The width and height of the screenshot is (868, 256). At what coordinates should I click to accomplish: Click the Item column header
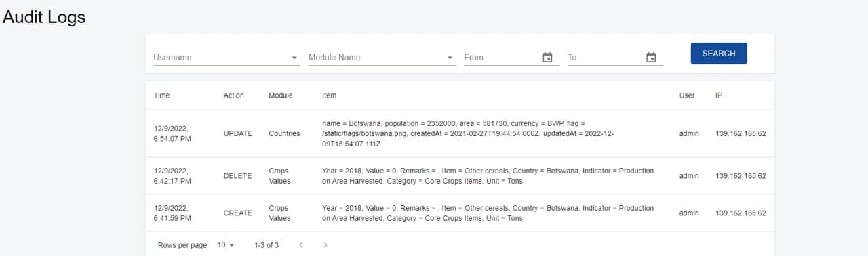[329, 95]
